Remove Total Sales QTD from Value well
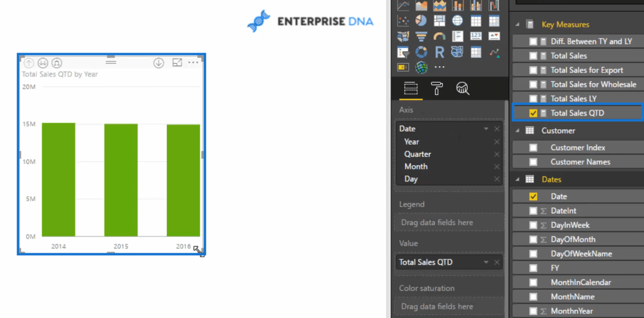The width and height of the screenshot is (644, 318). tap(497, 262)
